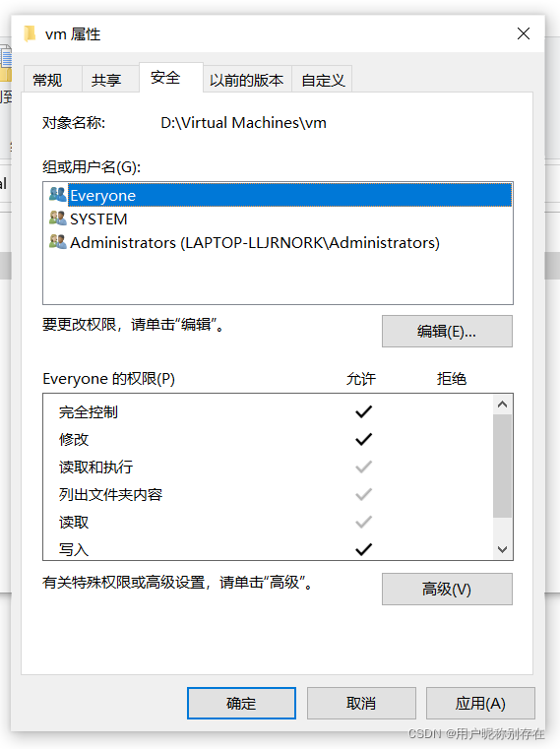Click the permissions list scroll up arrow
Image resolution: width=560 pixels, height=749 pixels.
pyautogui.click(x=502, y=405)
